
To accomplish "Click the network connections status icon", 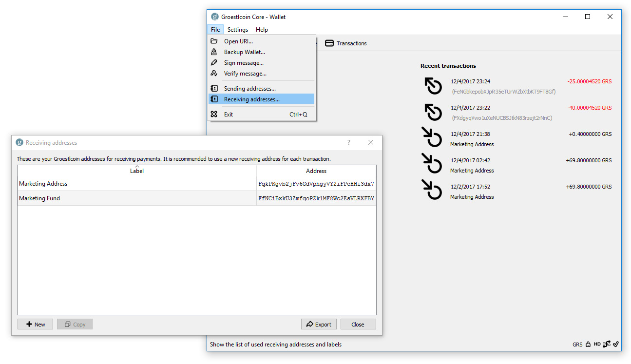I will 607,344.
